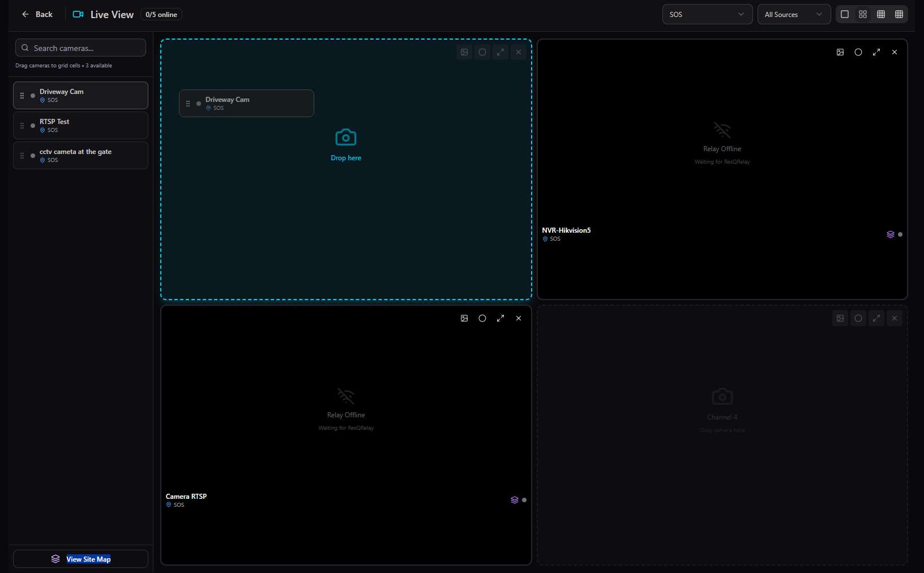Take snapshot of Camera RTSP feed
924x573 pixels.
point(464,318)
